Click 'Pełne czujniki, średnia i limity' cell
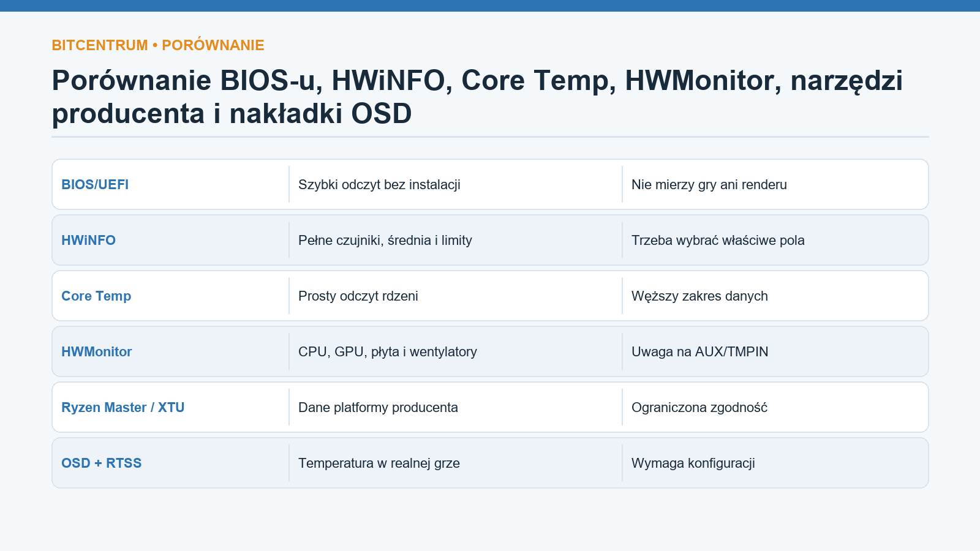The width and height of the screenshot is (980, 551). pos(385,241)
